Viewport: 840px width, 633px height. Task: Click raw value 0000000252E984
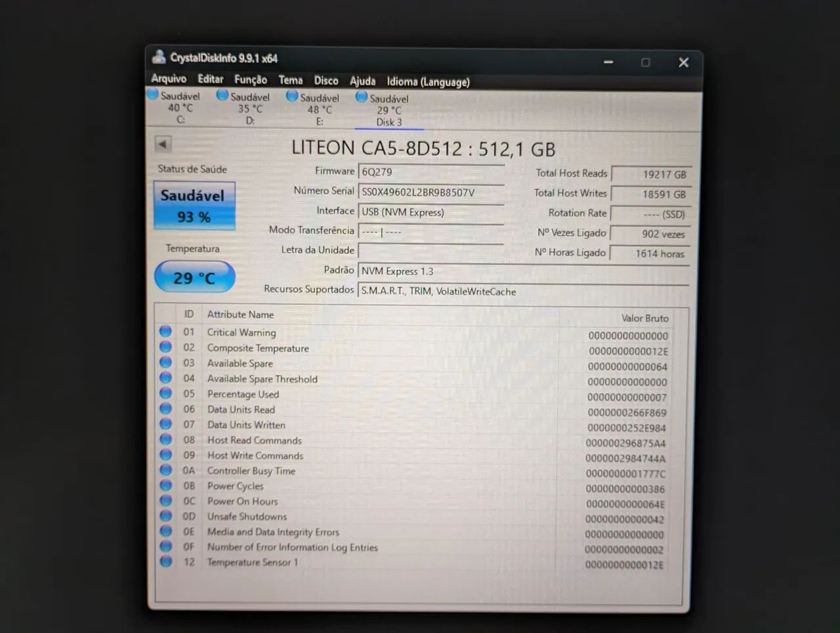coord(627,427)
